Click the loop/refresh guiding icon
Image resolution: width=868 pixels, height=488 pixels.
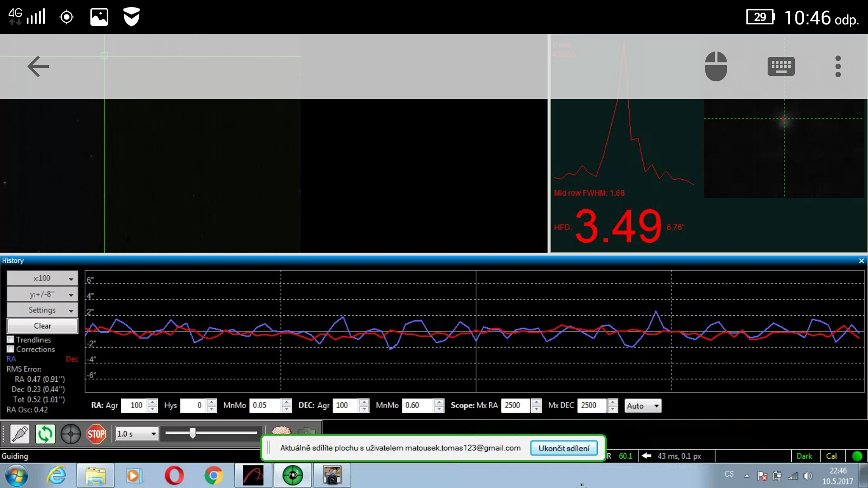(x=45, y=433)
